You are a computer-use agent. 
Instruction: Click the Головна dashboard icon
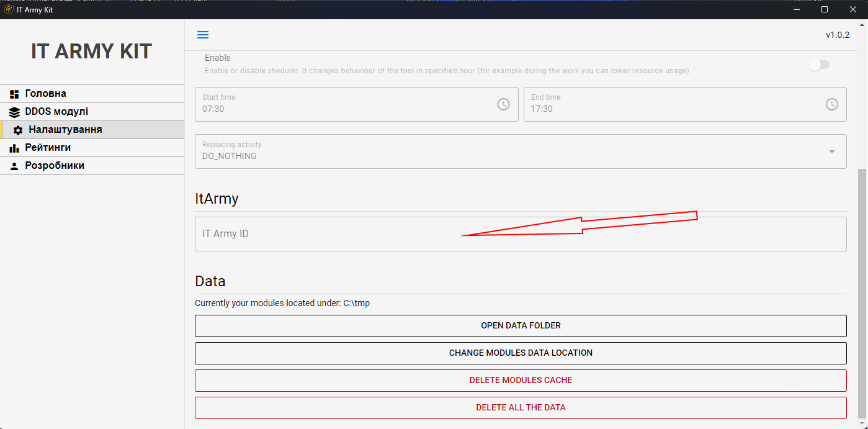(14, 94)
